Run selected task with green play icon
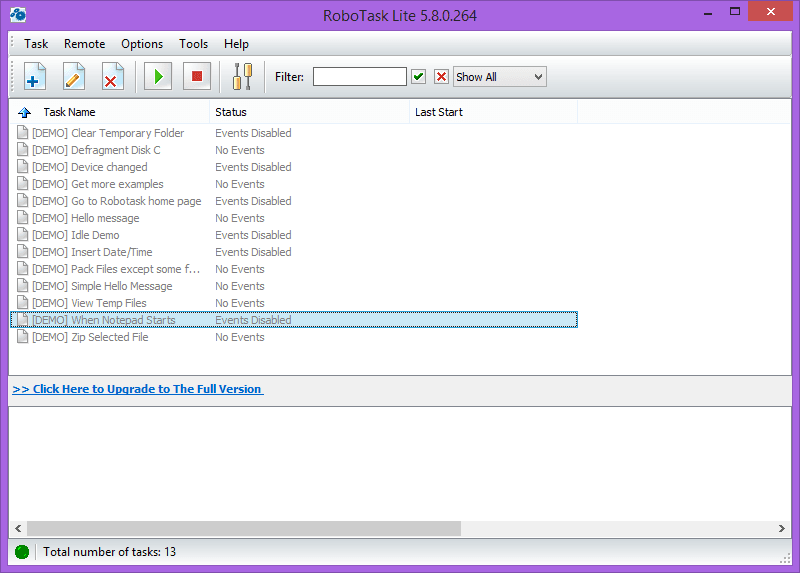The height and width of the screenshot is (573, 800). tap(158, 77)
